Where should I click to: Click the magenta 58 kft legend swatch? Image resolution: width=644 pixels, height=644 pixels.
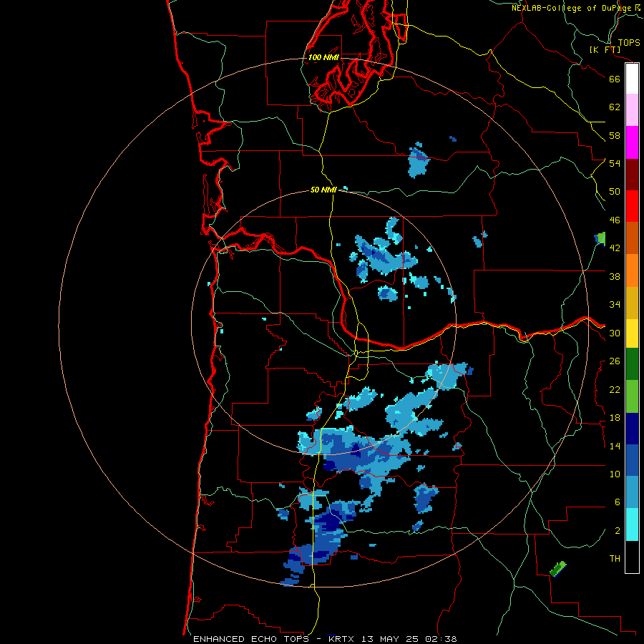632,142
